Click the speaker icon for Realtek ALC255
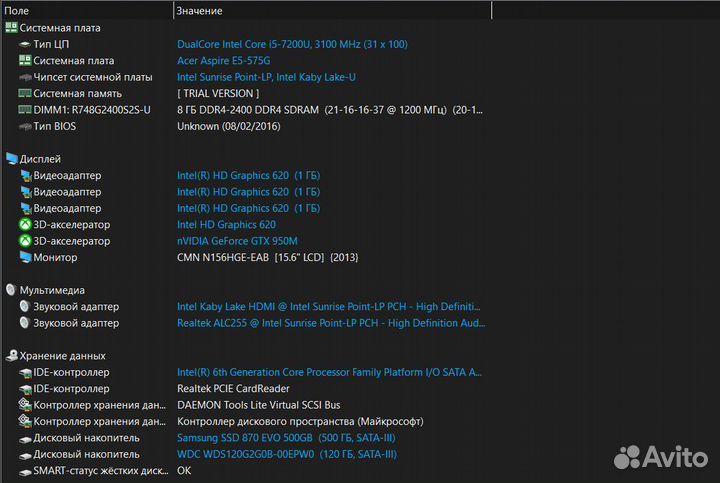 pyautogui.click(x=25, y=323)
